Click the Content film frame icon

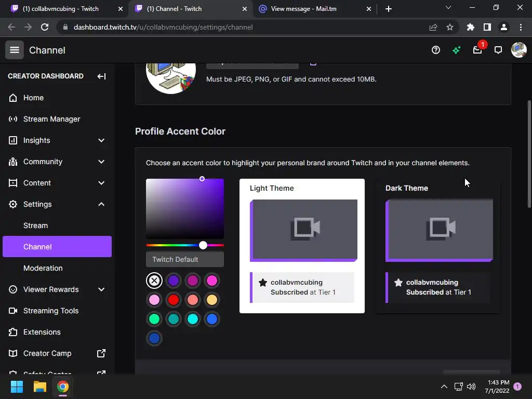pyautogui.click(x=13, y=183)
